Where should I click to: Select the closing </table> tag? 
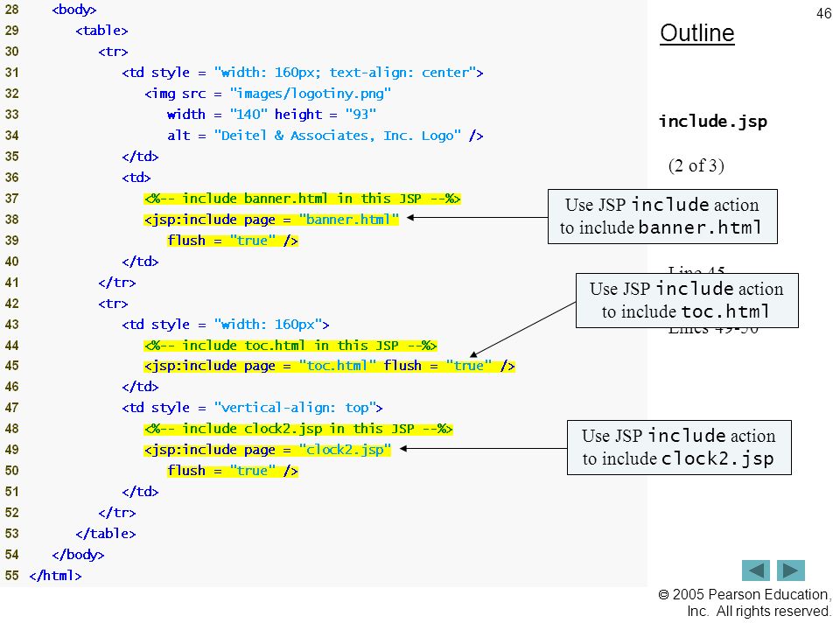[x=106, y=534]
